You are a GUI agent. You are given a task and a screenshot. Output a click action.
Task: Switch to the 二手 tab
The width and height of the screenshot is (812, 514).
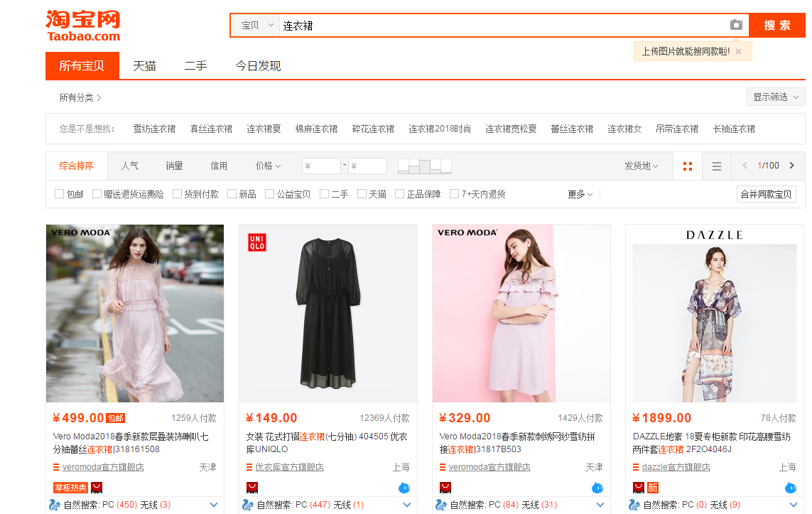click(196, 66)
